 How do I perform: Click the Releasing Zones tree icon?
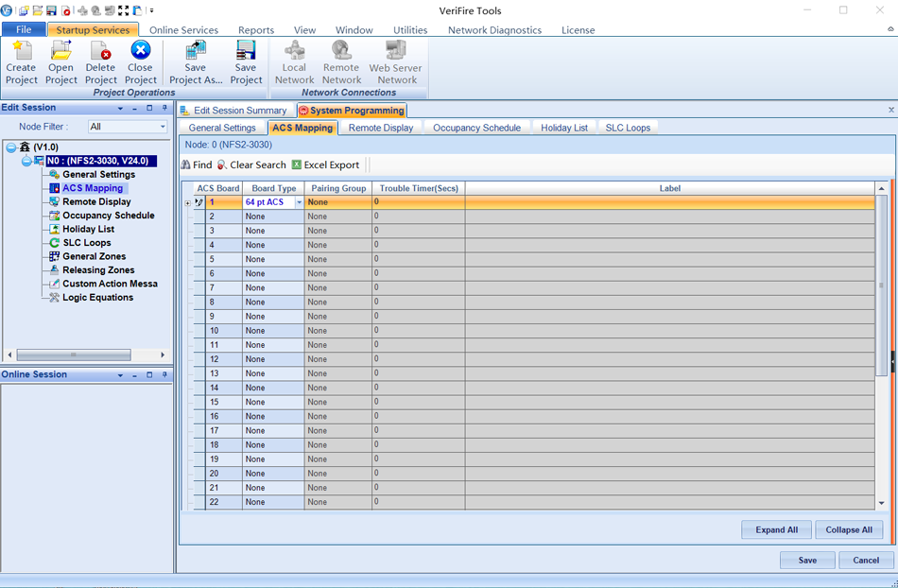click(55, 270)
